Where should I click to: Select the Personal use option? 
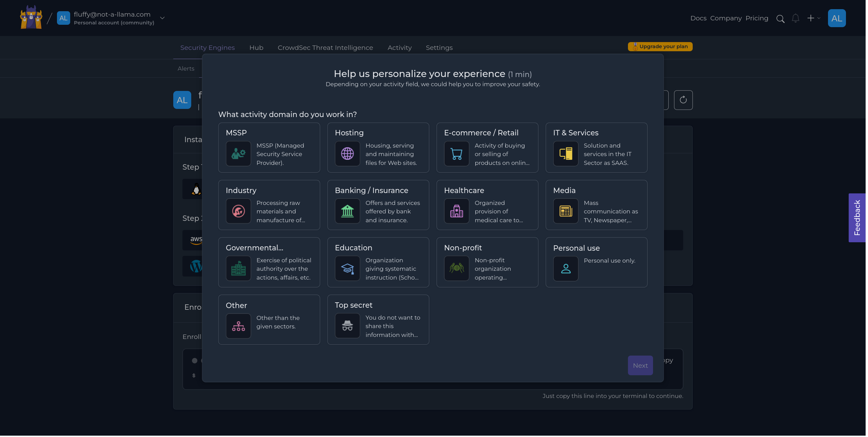coord(596,262)
